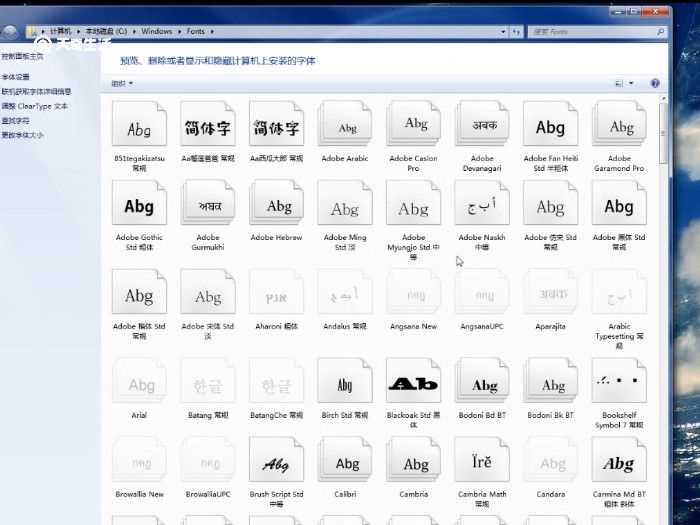Click the C: drive breadcrumb segment

point(106,31)
